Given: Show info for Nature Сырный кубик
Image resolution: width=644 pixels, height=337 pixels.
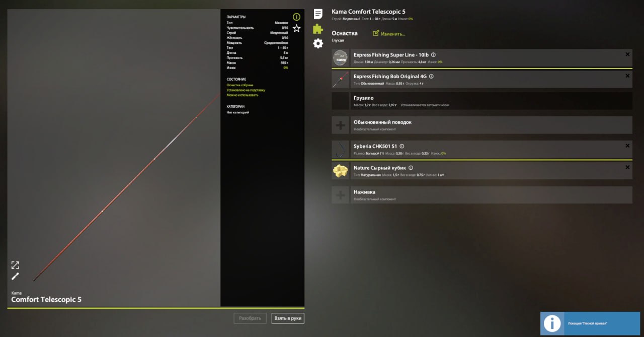Looking at the screenshot, I should click(x=411, y=168).
